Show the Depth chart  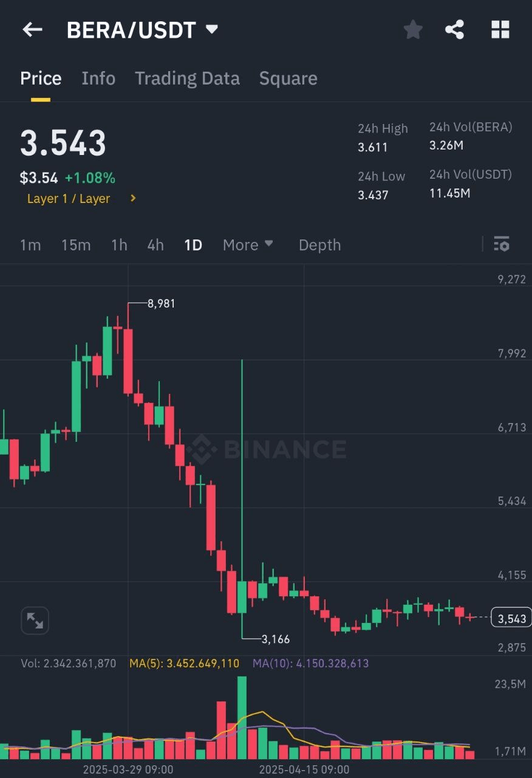click(x=319, y=245)
